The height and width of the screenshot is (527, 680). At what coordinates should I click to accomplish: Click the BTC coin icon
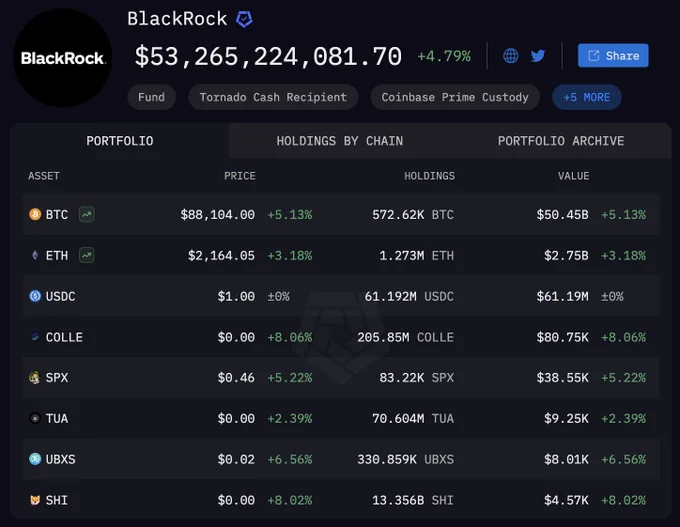(x=35, y=214)
